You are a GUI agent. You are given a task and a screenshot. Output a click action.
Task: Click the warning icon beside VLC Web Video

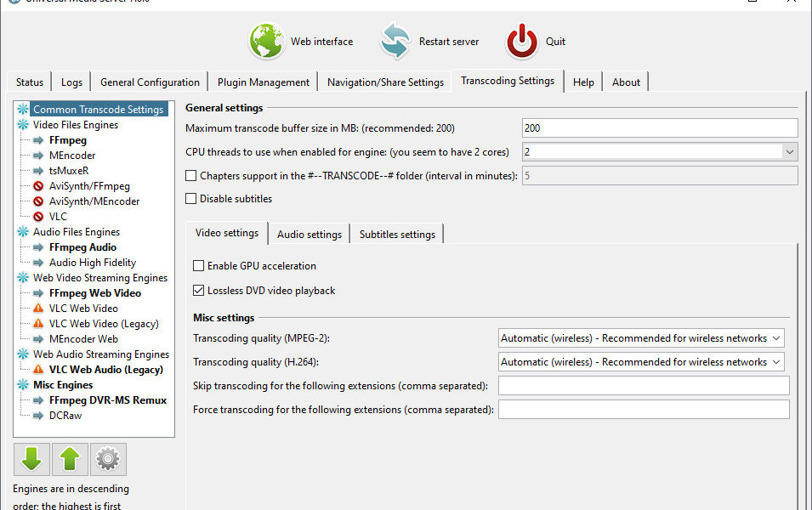point(38,309)
